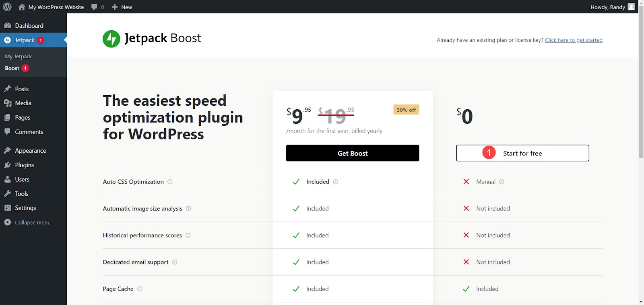Click the Dedicated email support label
Image resolution: width=644 pixels, height=305 pixels.
[136, 262]
